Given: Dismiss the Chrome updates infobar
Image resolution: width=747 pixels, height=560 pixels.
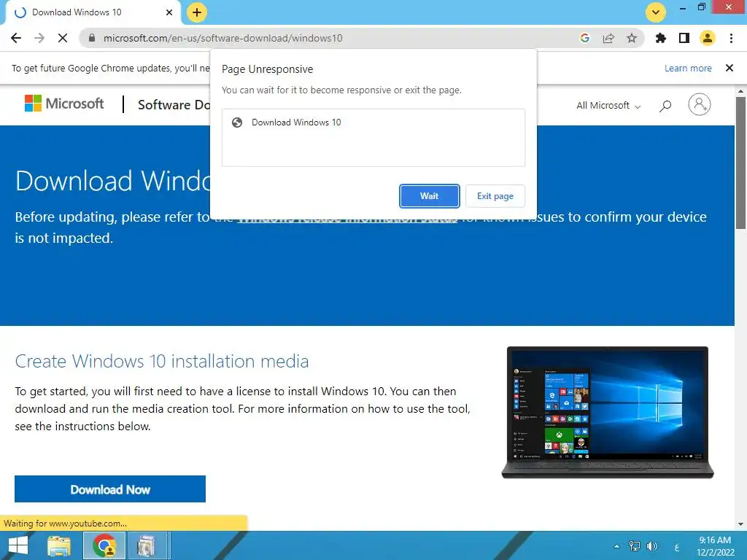Looking at the screenshot, I should point(729,68).
